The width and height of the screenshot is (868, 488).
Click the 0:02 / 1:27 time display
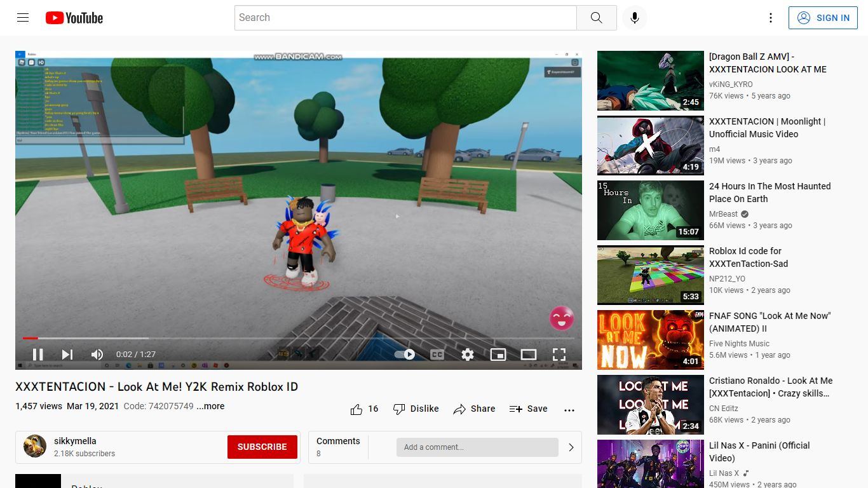tap(135, 355)
